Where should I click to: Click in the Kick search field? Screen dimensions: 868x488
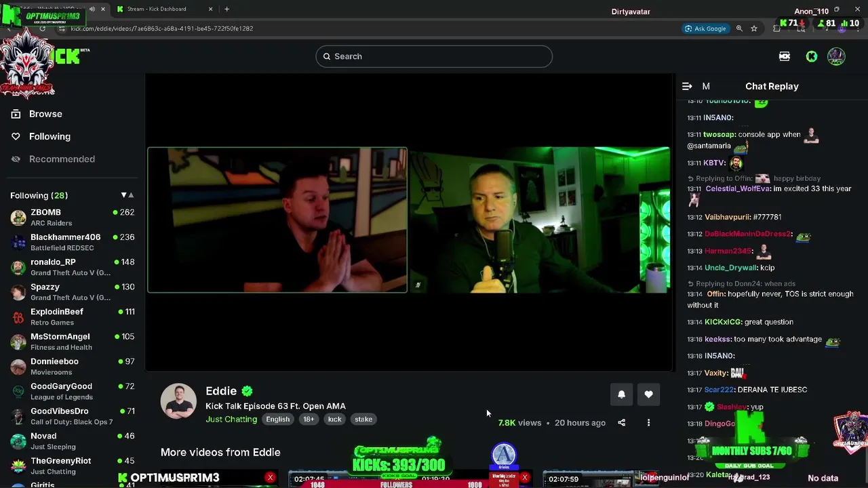pyautogui.click(x=434, y=56)
